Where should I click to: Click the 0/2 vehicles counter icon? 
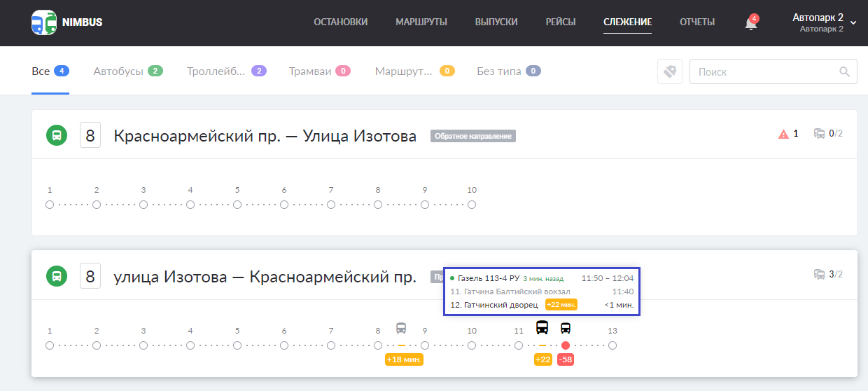pos(820,134)
